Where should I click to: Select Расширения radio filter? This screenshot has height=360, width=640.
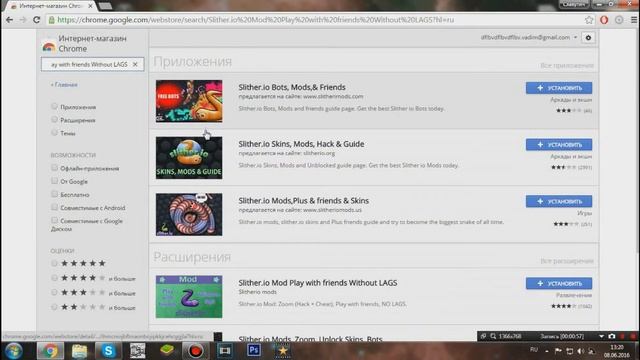click(54, 120)
